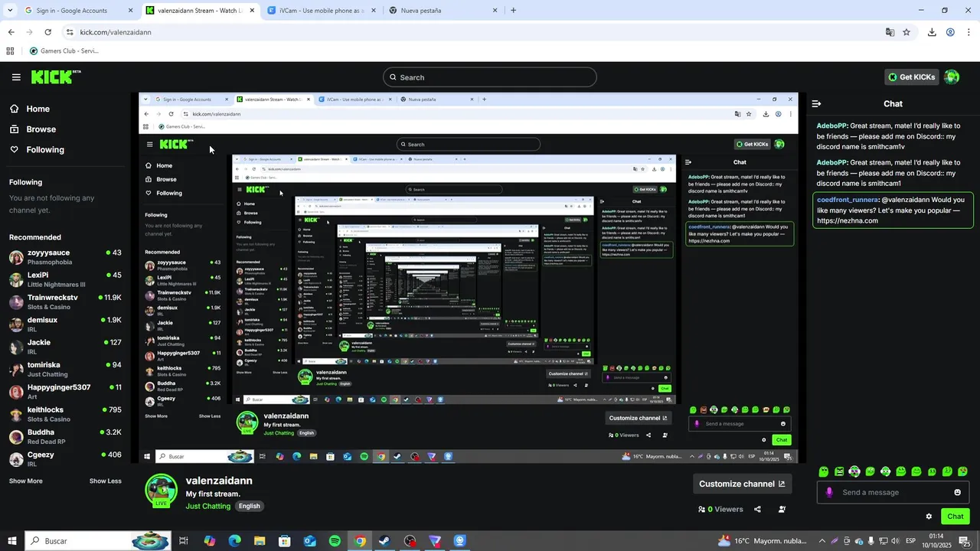View site information icon beside the URL

[x=70, y=32]
